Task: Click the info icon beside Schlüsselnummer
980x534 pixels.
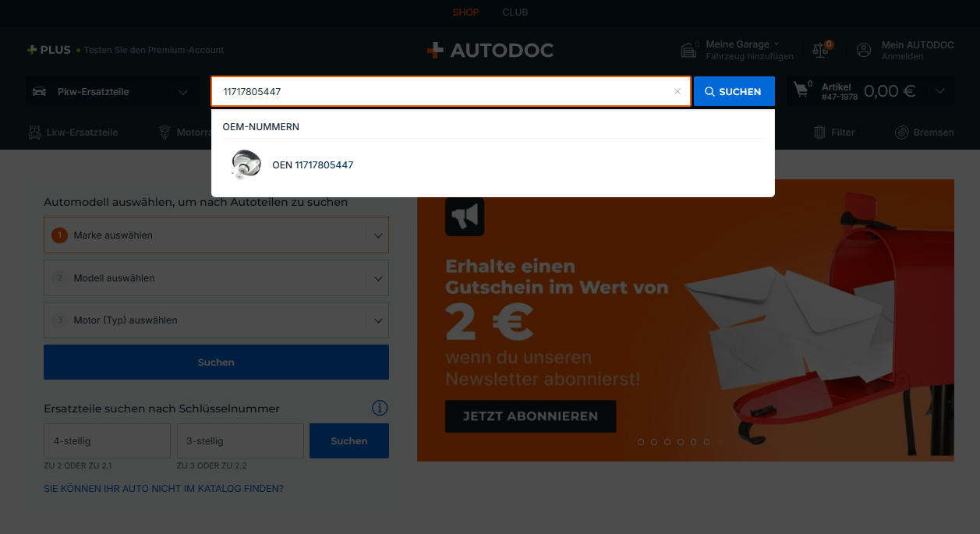Action: 380,408
